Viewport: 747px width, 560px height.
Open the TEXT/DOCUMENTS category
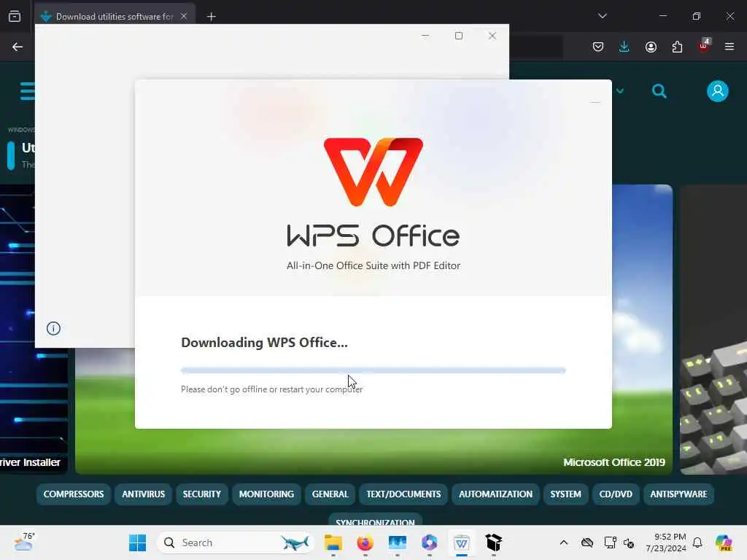[403, 494]
